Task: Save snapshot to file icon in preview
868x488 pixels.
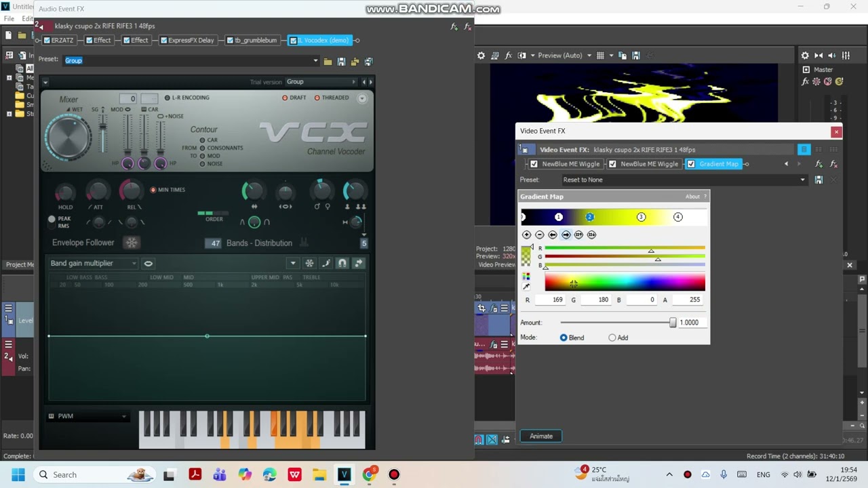Action: click(636, 56)
